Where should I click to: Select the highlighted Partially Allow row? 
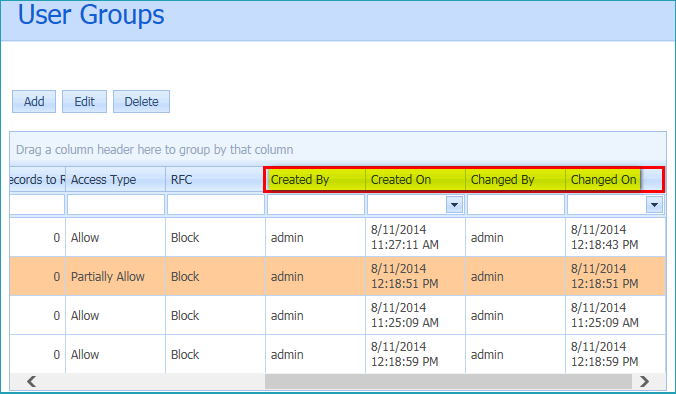pos(338,276)
